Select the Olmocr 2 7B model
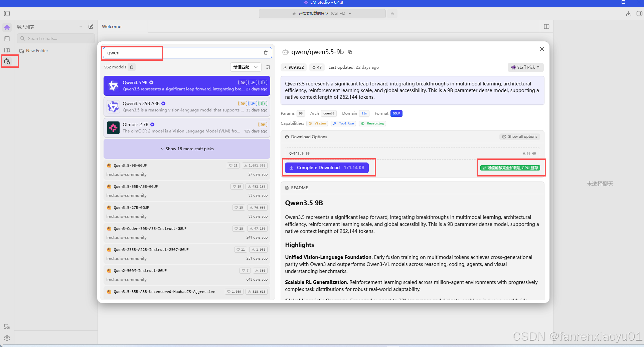The width and height of the screenshot is (644, 347). [x=187, y=128]
